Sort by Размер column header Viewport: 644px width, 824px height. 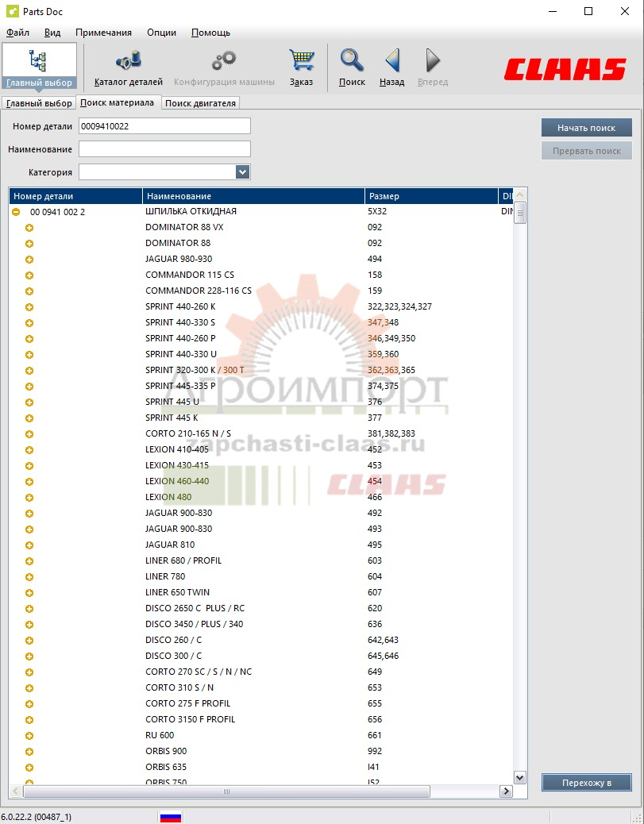pyautogui.click(x=431, y=196)
